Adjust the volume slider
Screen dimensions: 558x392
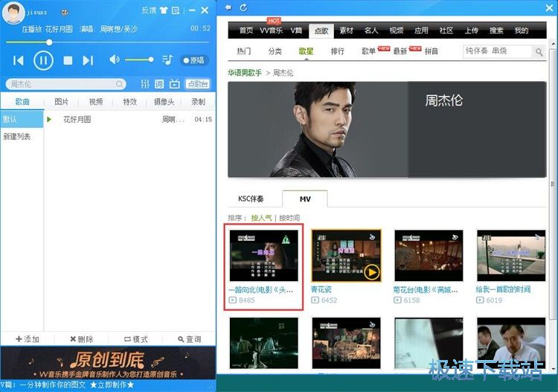tap(139, 60)
